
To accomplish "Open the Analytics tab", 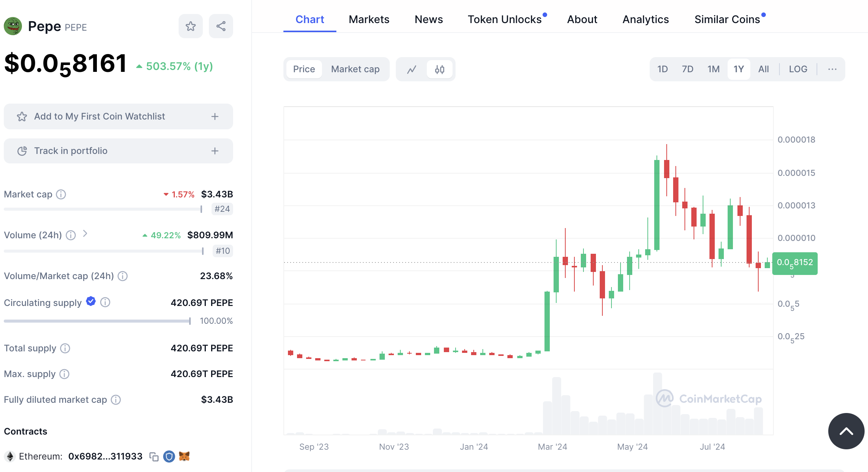I will pos(646,19).
